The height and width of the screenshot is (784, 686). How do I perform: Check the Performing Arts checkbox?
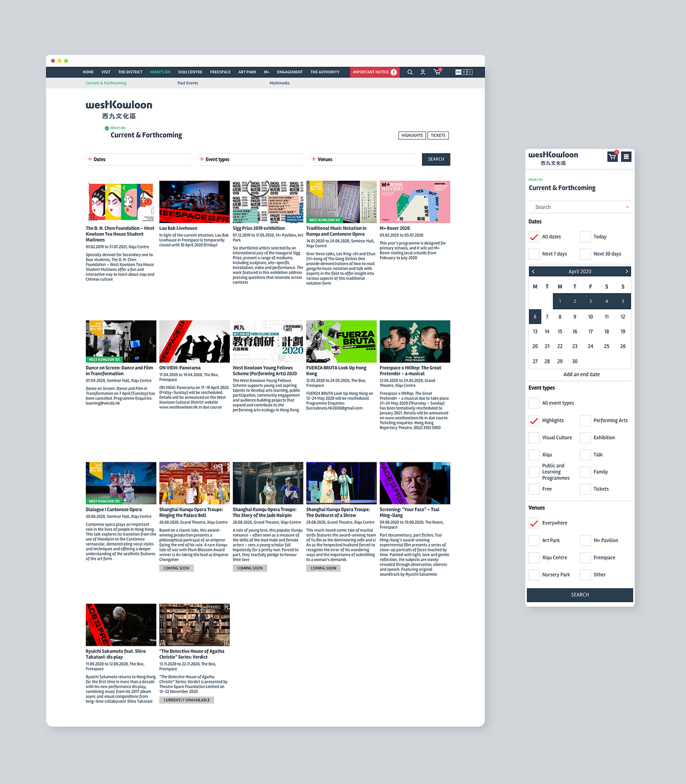click(585, 421)
